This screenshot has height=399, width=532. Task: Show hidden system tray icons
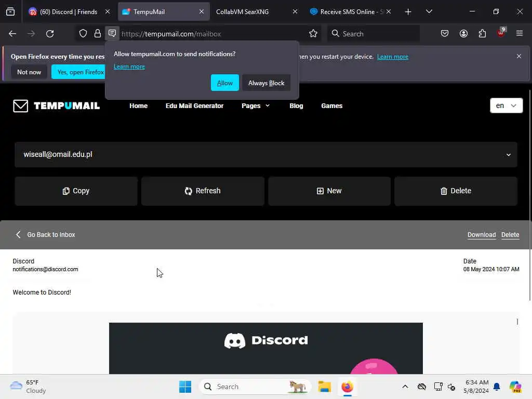405,387
